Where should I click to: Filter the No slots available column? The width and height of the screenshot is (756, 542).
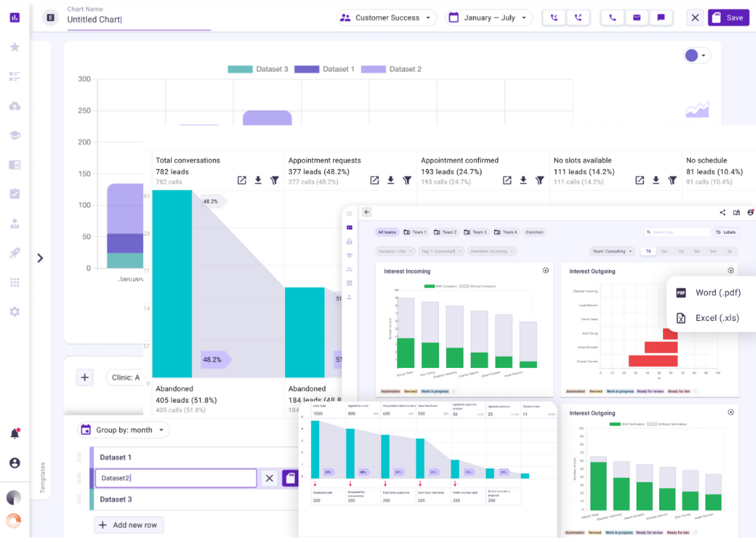point(673,180)
